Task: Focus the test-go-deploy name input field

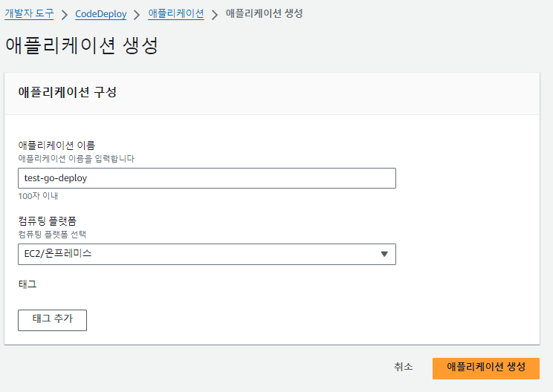Action: pos(207,178)
